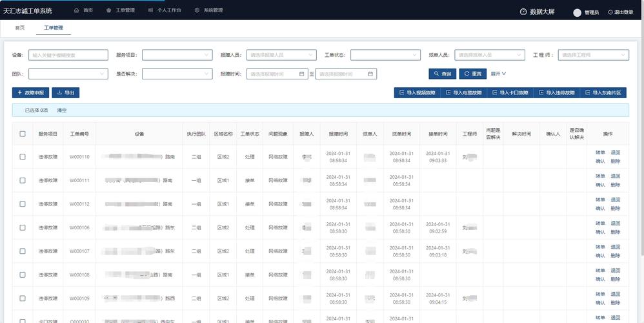Click the 导入视频故障 import button
Viewport: 644px width, 323px height.
click(417, 93)
